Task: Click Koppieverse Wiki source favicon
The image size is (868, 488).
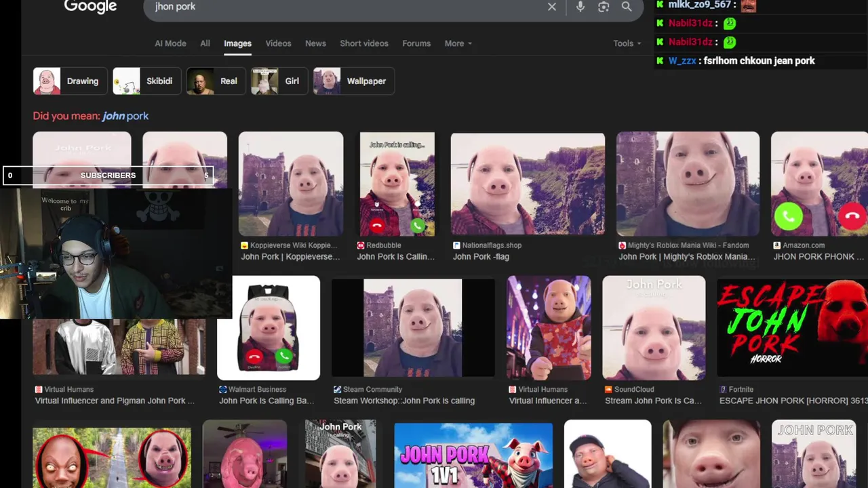Action: tap(244, 245)
